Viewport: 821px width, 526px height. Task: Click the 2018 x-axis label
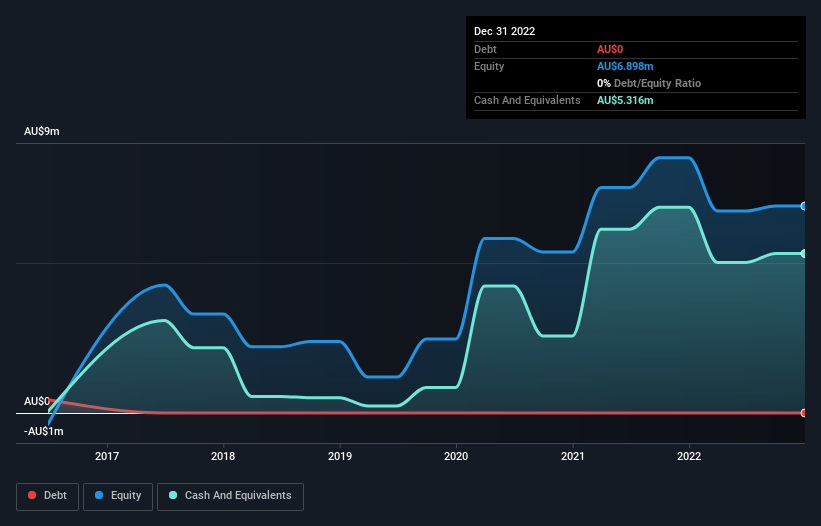click(x=223, y=456)
